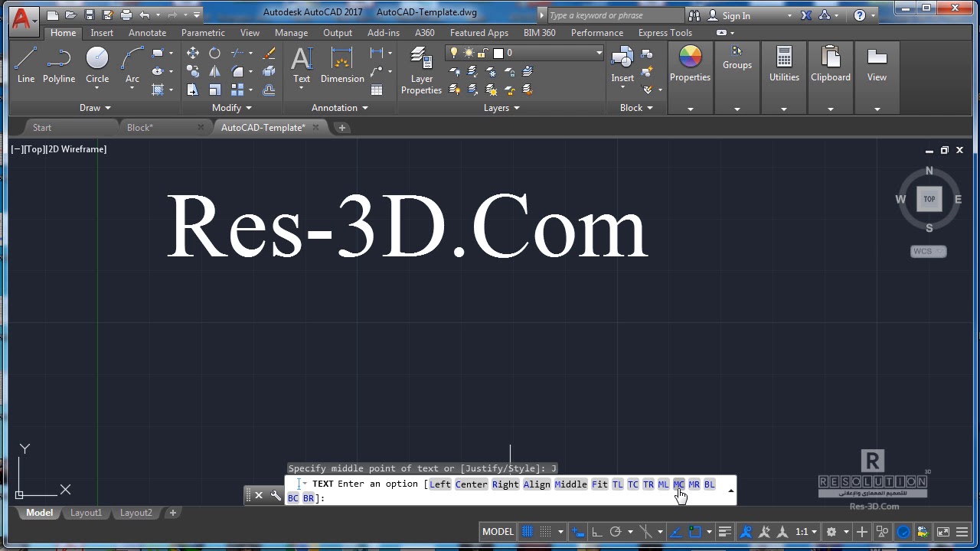Switch to the Insert ribbon tab

point(102,33)
